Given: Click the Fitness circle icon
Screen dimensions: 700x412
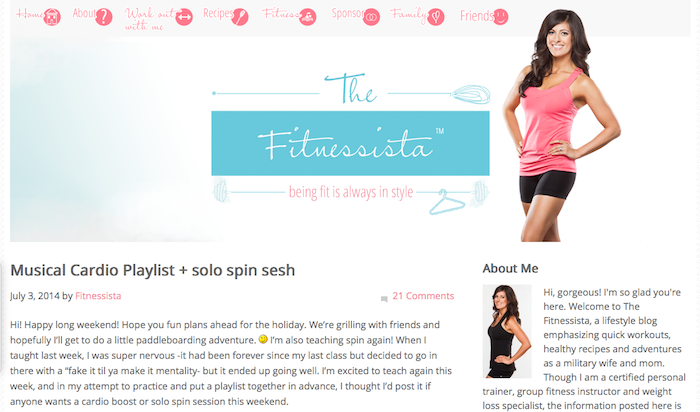Looking at the screenshot, I should [x=307, y=17].
